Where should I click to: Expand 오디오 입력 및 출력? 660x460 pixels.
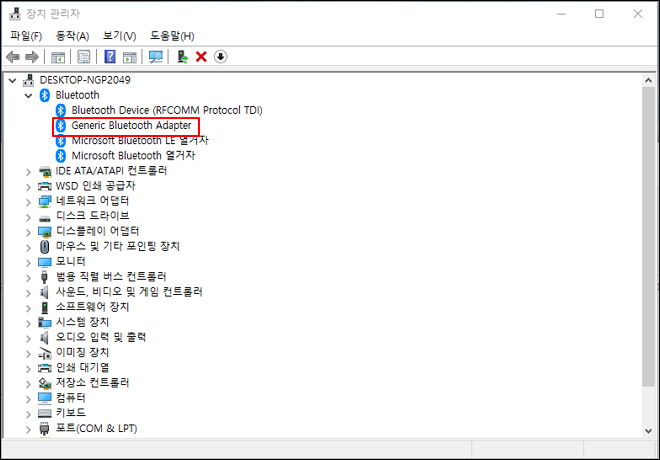tap(28, 338)
